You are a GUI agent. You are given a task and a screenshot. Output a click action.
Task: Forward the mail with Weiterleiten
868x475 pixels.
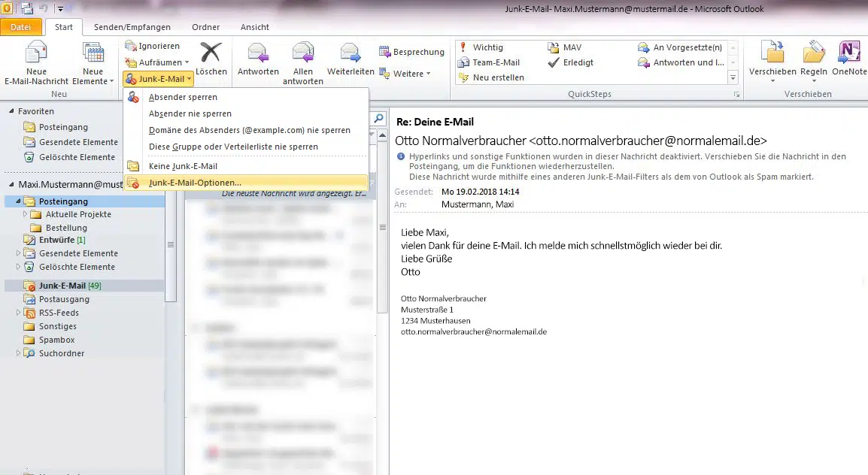(x=351, y=59)
